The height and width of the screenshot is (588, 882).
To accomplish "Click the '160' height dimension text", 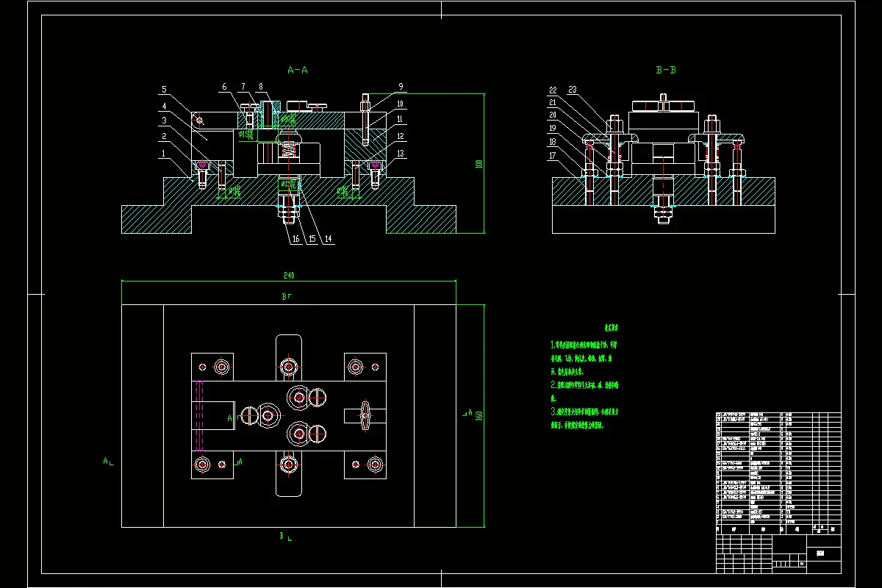I will [478, 416].
